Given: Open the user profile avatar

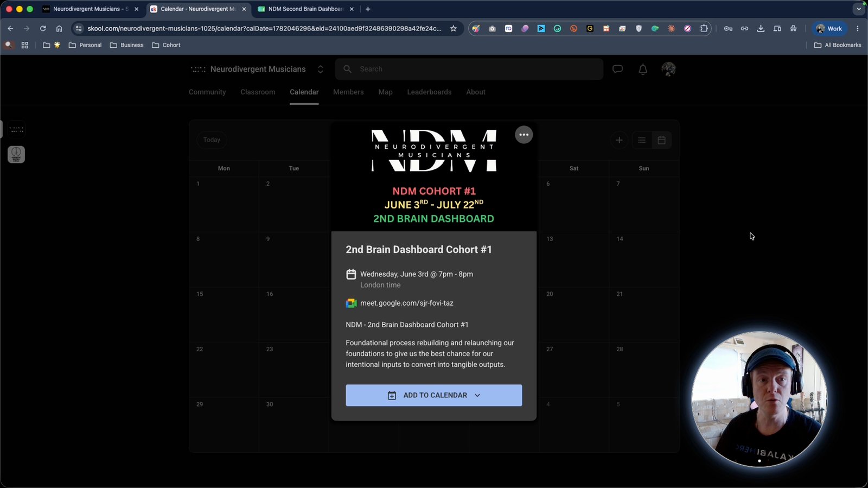Looking at the screenshot, I should coord(668,69).
